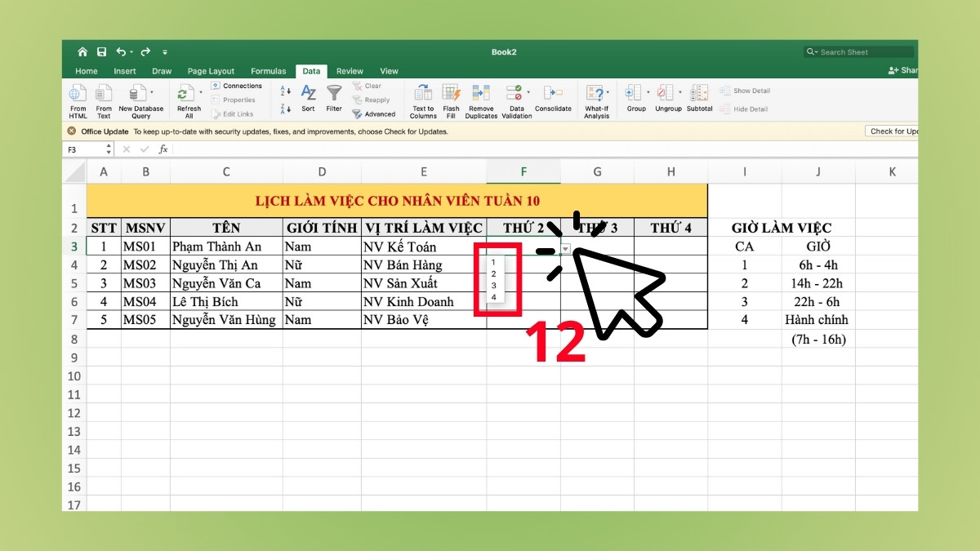
Task: Select cell B5 containing MS03
Action: tap(145, 282)
